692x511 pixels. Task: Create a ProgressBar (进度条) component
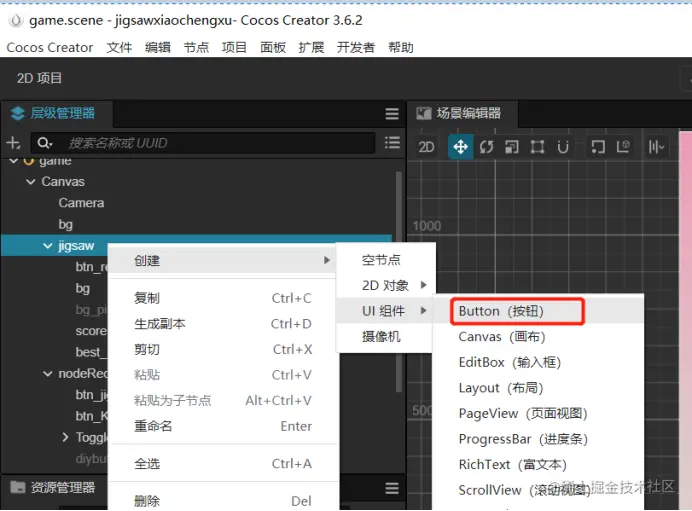pyautogui.click(x=538, y=439)
